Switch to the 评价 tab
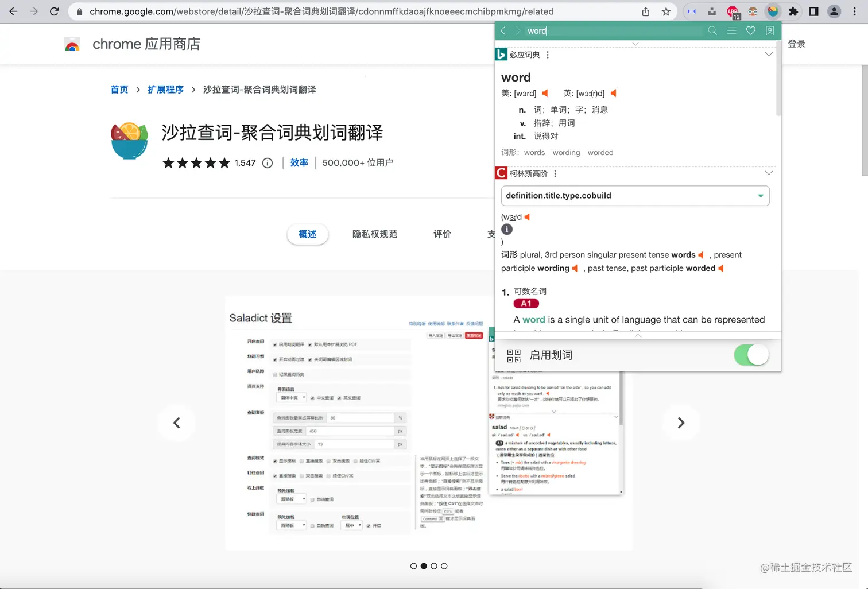Viewport: 868px width, 589px height. point(443,234)
